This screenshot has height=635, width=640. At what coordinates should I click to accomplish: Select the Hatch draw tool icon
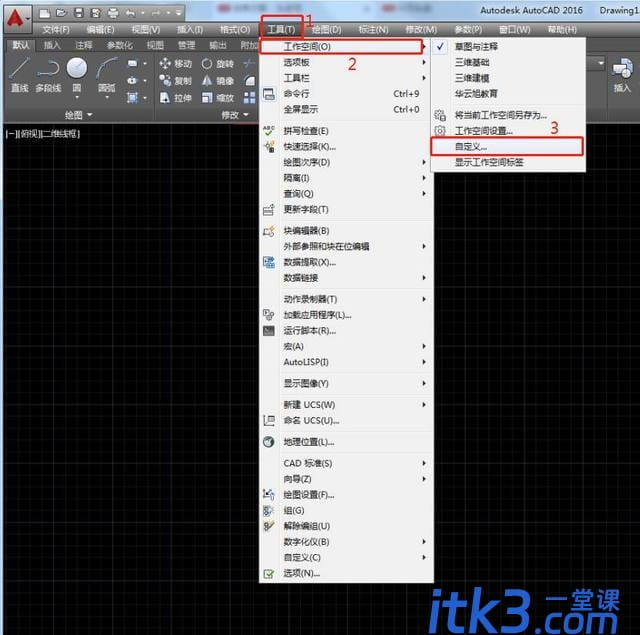tap(132, 98)
